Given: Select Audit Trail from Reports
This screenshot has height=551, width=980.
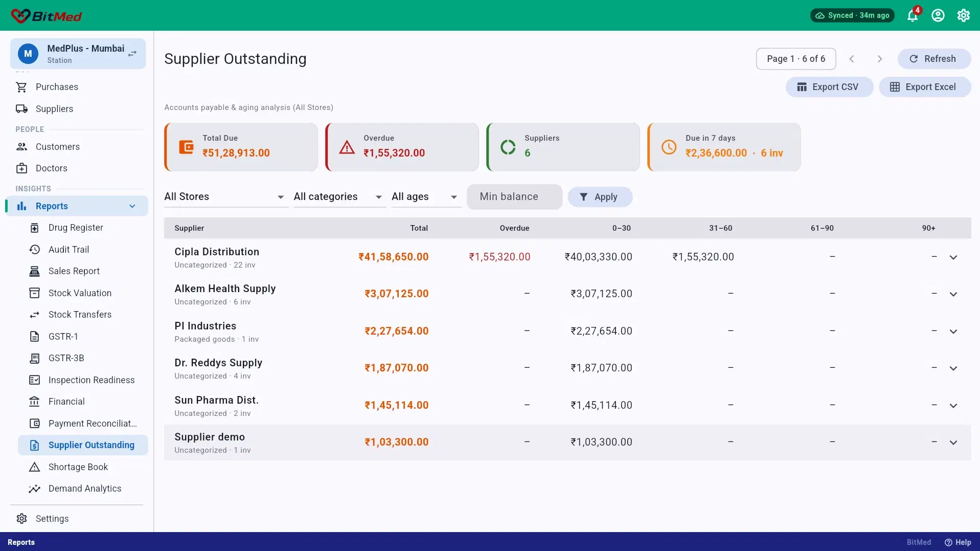Looking at the screenshot, I should pos(83,250).
